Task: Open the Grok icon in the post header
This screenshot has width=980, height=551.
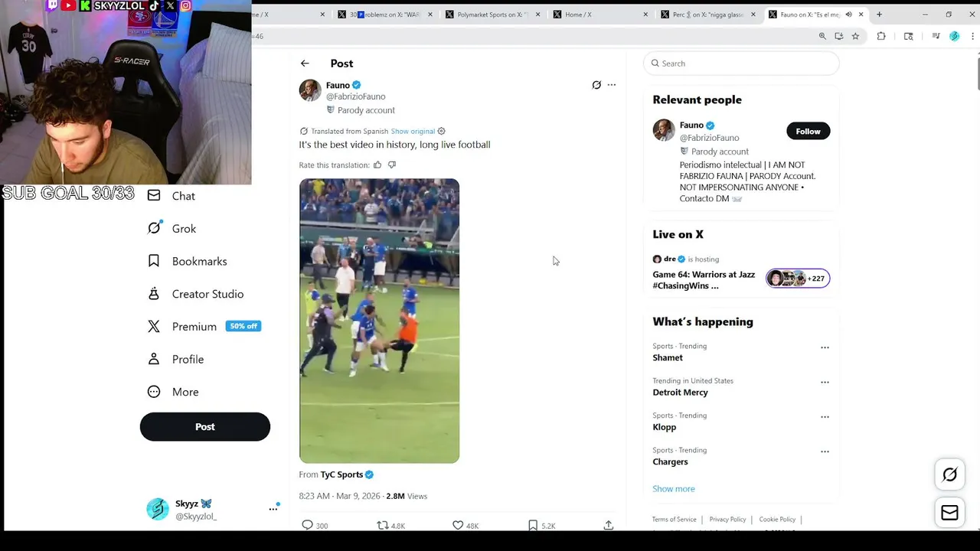Action: coord(596,85)
